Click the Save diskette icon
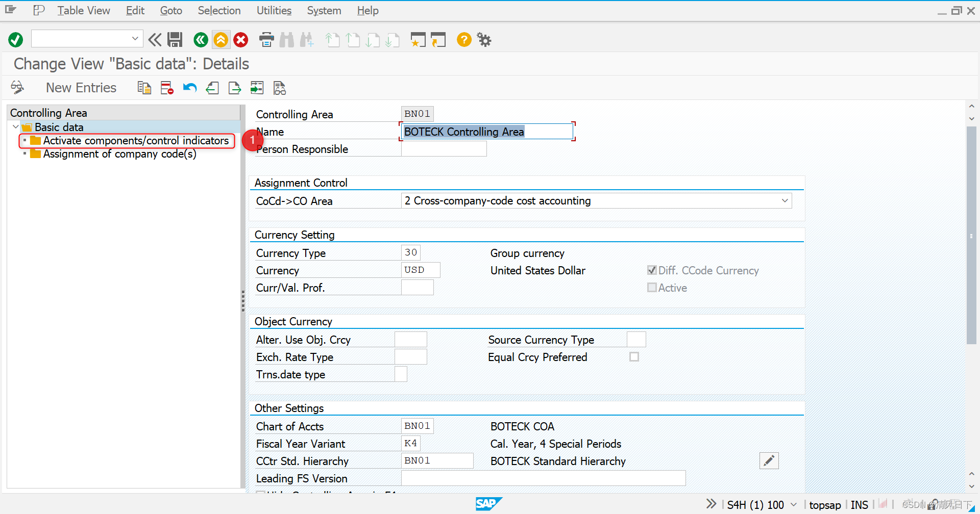 [x=175, y=40]
